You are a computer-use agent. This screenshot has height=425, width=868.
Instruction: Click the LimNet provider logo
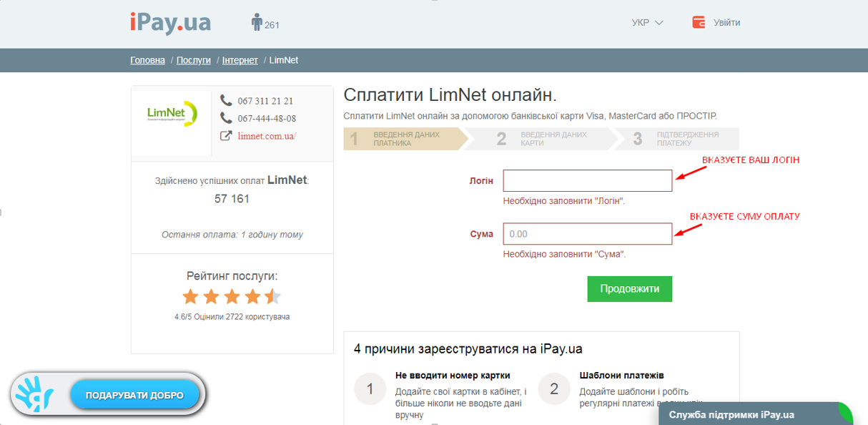pos(171,114)
